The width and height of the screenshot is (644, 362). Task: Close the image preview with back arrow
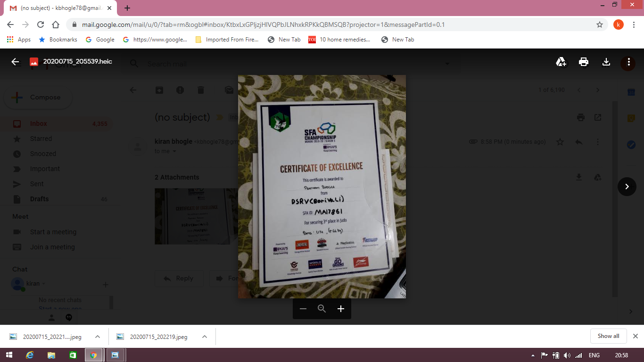pyautogui.click(x=15, y=62)
